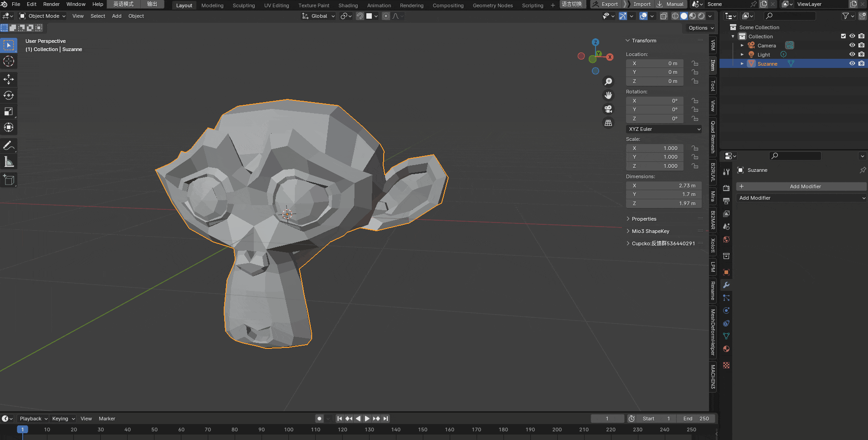Open the Object Data green triangle tab

(x=726, y=336)
